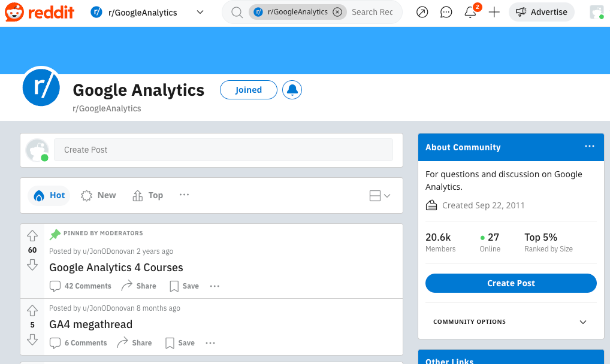
Task: Open the card view layout dropdown
Action: coord(380,196)
